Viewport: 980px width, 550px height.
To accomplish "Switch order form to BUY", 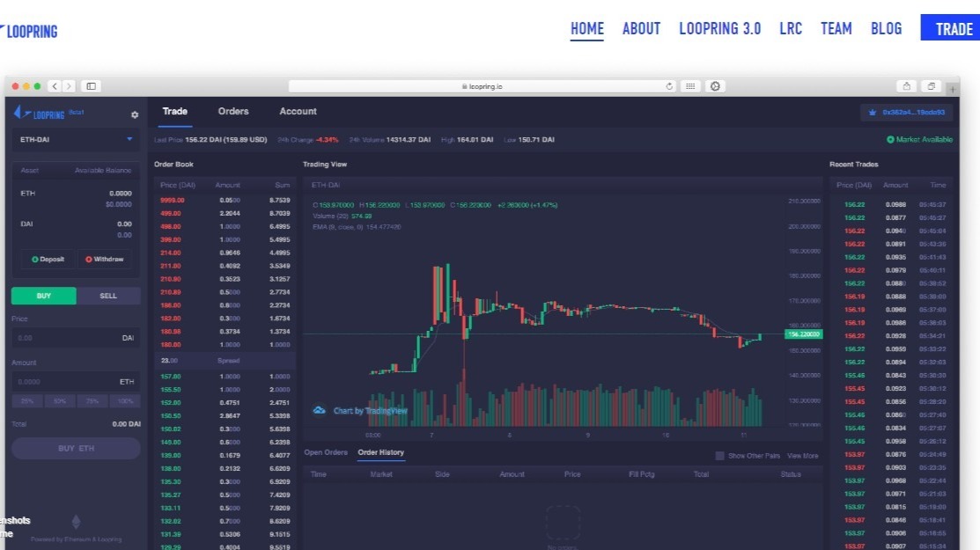I will pos(44,296).
